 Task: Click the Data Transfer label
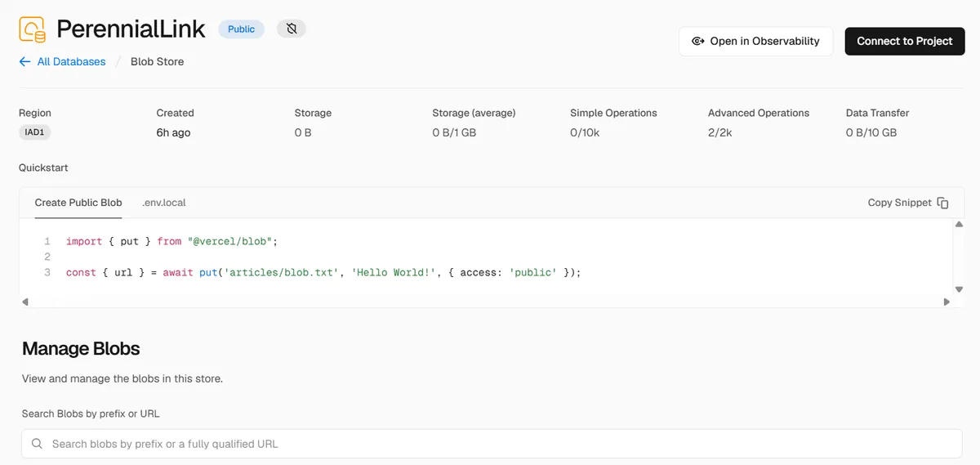877,113
